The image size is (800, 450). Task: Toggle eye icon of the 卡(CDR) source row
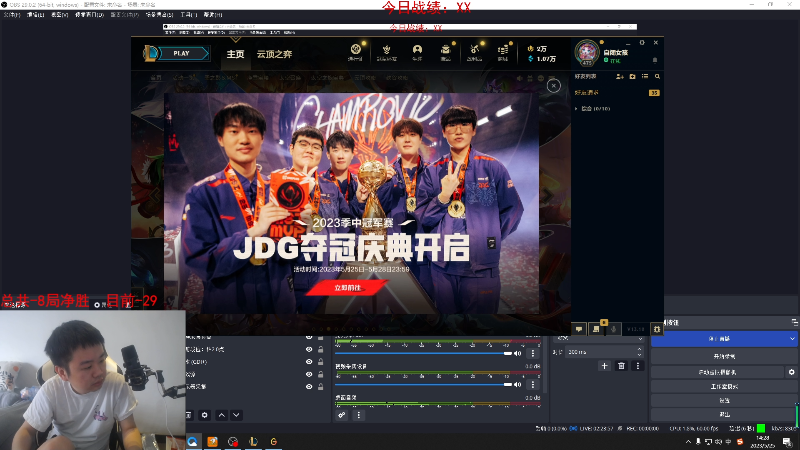pyautogui.click(x=309, y=362)
